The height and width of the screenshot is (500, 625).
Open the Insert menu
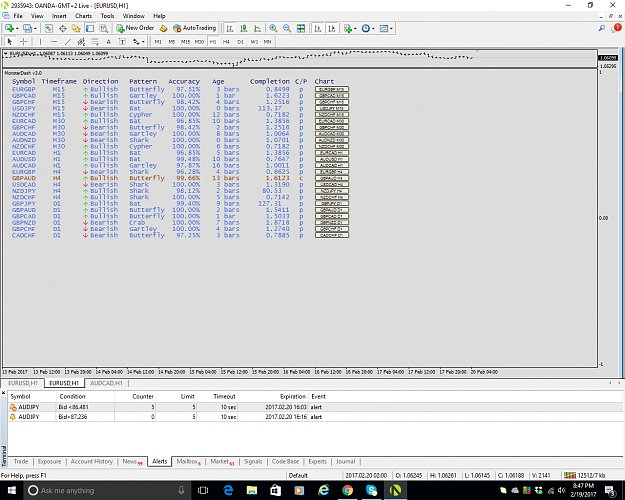click(59, 16)
